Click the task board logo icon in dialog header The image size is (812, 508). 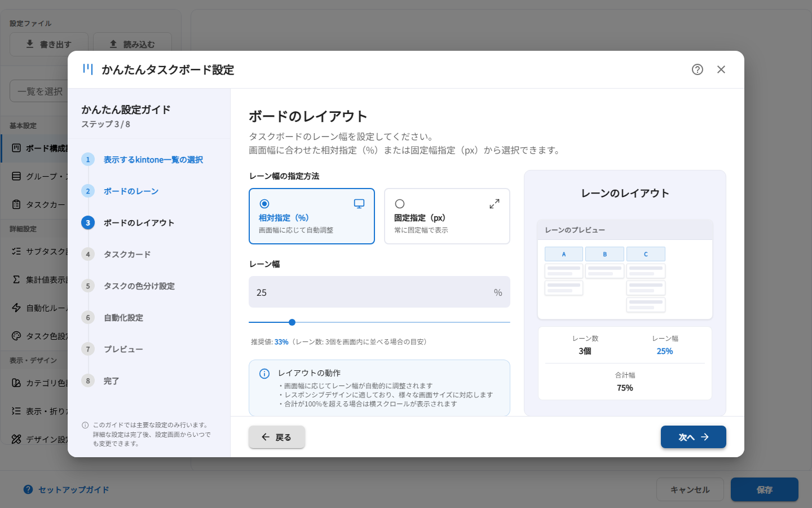(x=88, y=69)
